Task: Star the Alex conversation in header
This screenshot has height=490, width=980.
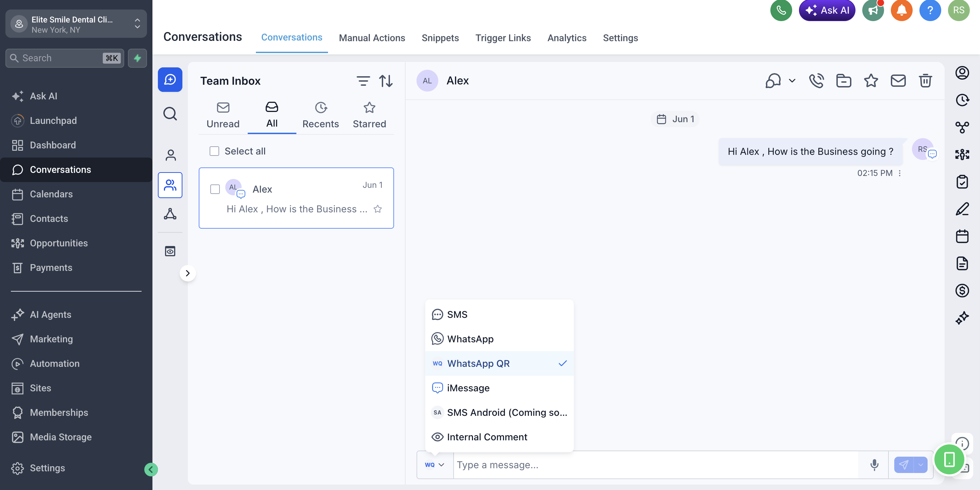Action: pyautogui.click(x=871, y=81)
